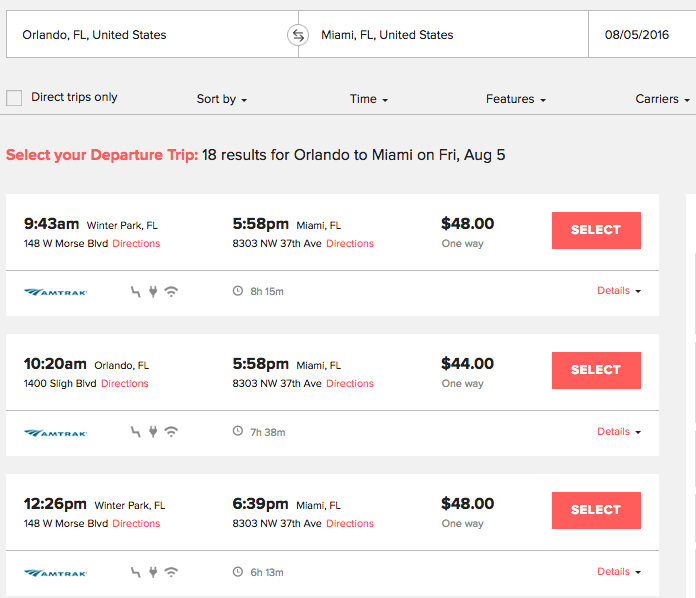
Task: Expand Details for the 9:43am trip
Action: [x=618, y=291]
